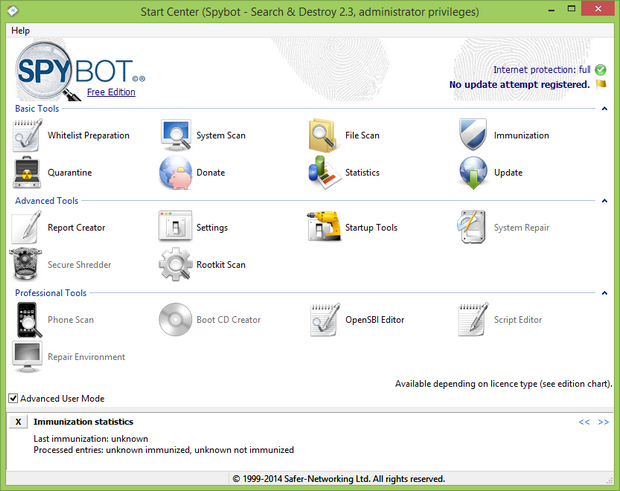This screenshot has width=620, height=491.
Task: Open the Statistics chart icon
Action: pos(324,172)
